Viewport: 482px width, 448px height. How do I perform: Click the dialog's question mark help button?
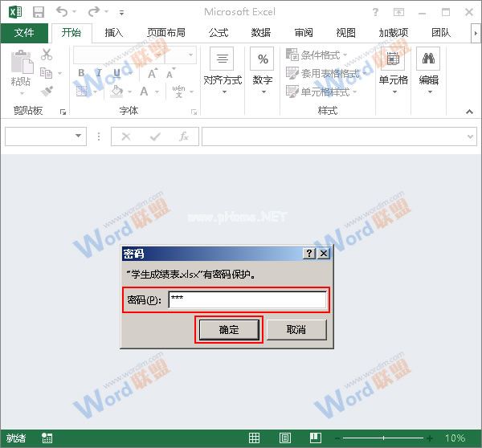(x=309, y=253)
